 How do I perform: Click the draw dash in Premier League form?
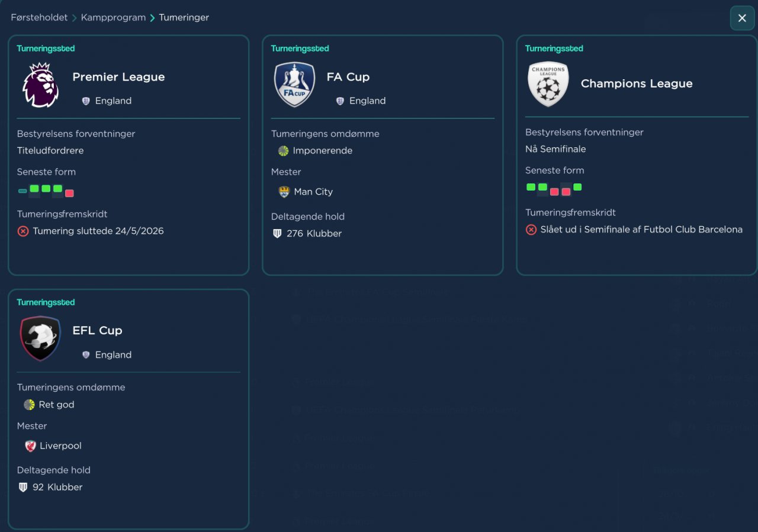(x=23, y=191)
